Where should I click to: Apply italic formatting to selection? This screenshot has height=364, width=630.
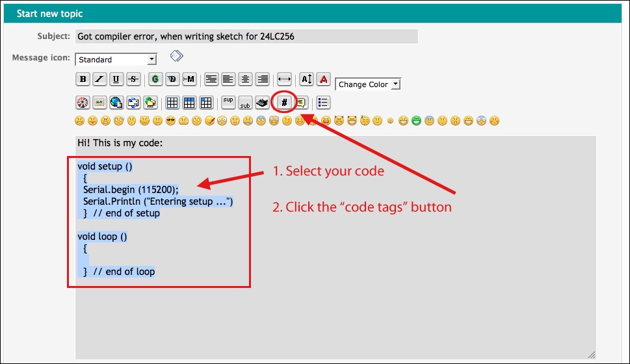pos(99,79)
